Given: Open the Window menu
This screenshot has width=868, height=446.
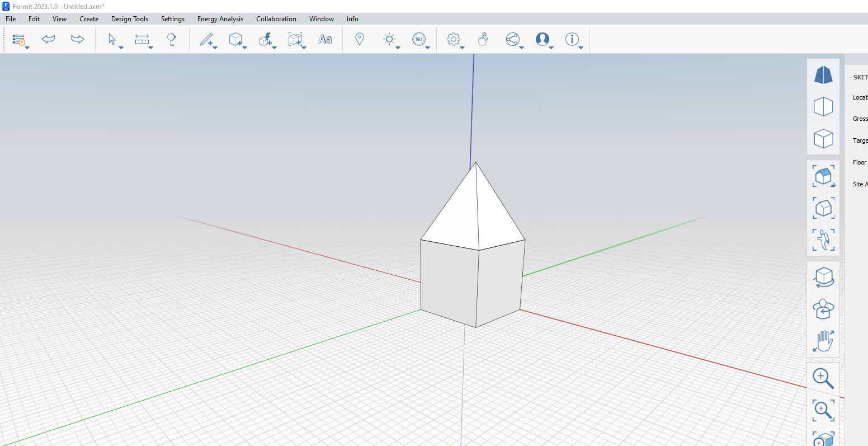Looking at the screenshot, I should [322, 19].
